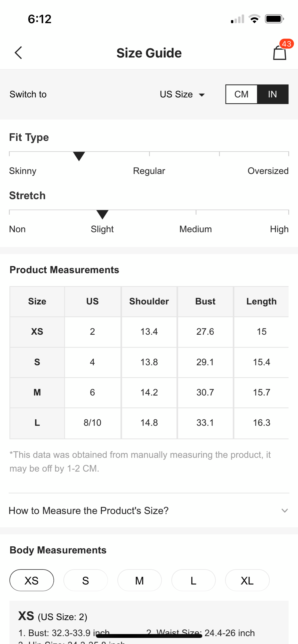Tap the cart badge showing 43
This screenshot has height=644, width=298.
(x=286, y=44)
